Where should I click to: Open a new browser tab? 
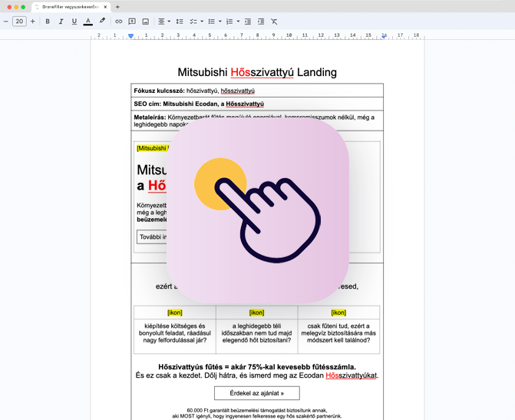tap(117, 7)
